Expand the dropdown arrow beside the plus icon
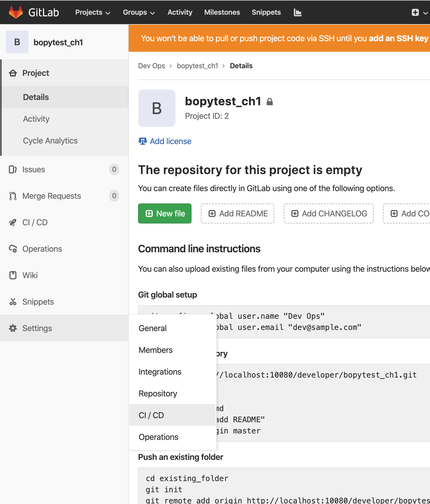 tap(425, 13)
